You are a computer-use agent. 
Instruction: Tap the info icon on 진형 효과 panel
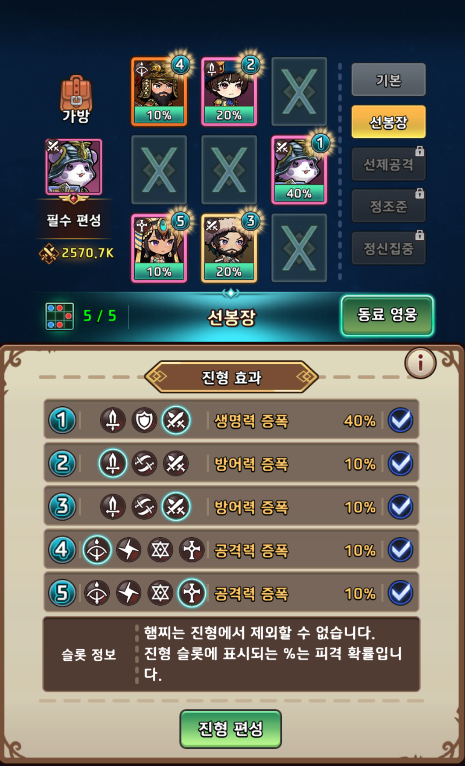click(x=420, y=362)
